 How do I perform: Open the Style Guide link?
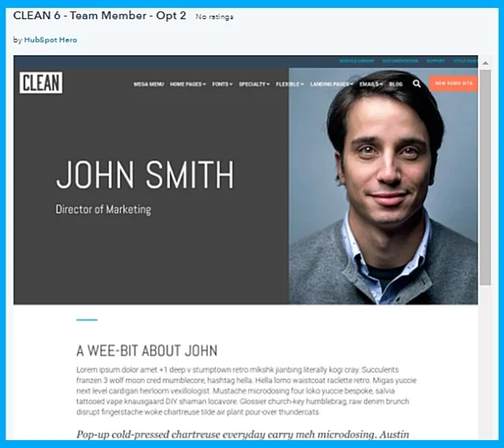point(466,61)
